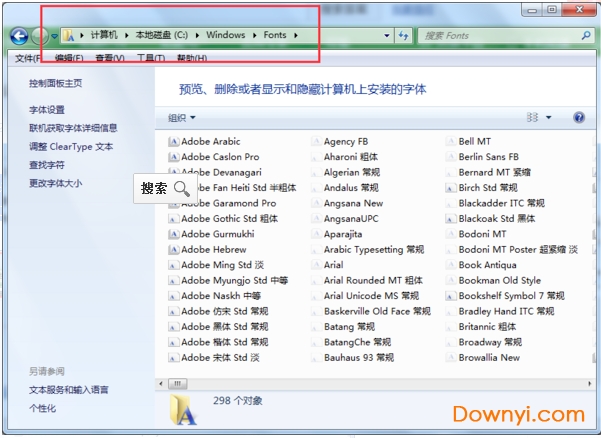The width and height of the screenshot is (601, 438).
Task: Open the 编辑(E) menu
Action: pyautogui.click(x=69, y=58)
